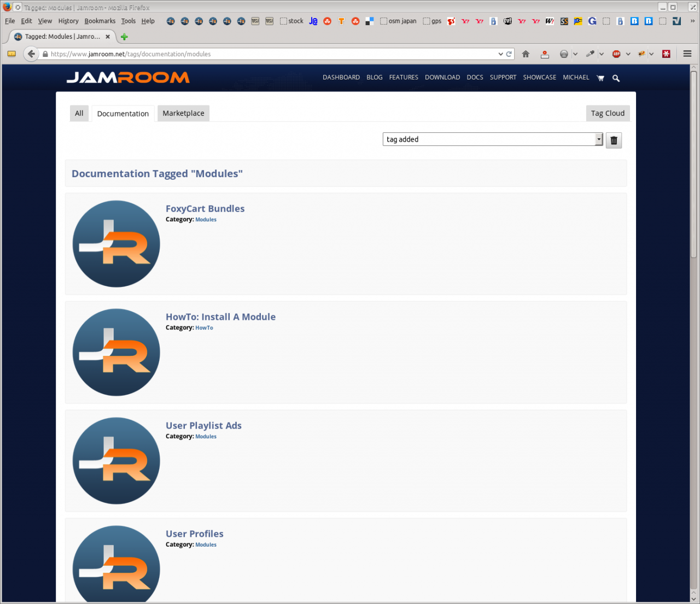
Task: Open a new tab with green plus
Action: (124, 37)
